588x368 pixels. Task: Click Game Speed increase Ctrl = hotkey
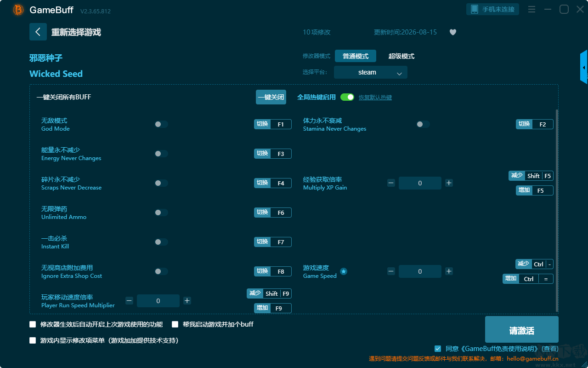pos(528,279)
